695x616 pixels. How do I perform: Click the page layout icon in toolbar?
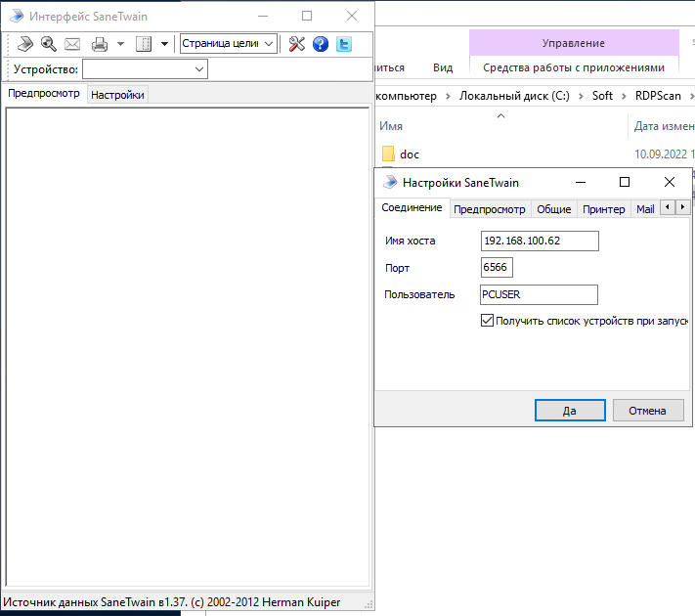tap(144, 44)
